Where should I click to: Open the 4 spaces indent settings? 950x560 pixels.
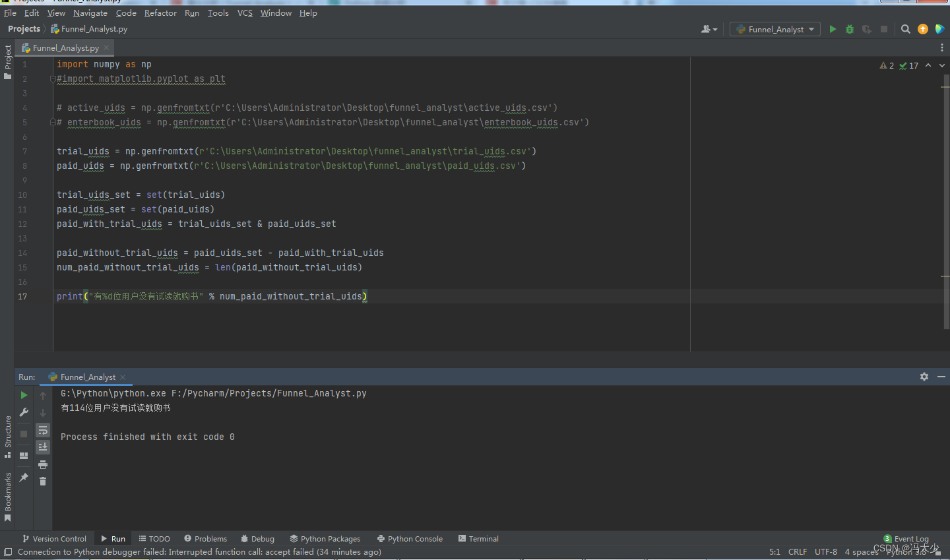[862, 552]
